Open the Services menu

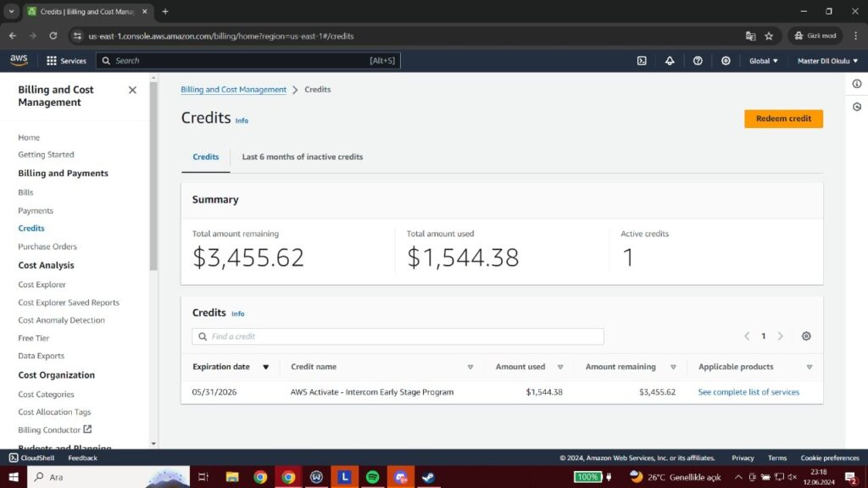point(66,60)
